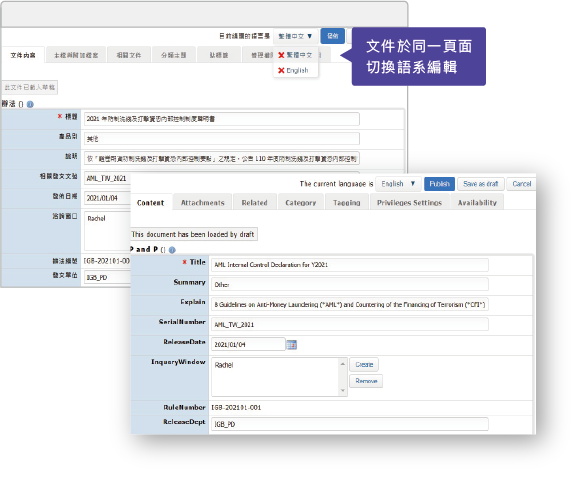Viewport: 580px width, 478px height.
Task: Click 'This document has been loaded by draft' notice
Action: pos(193,234)
